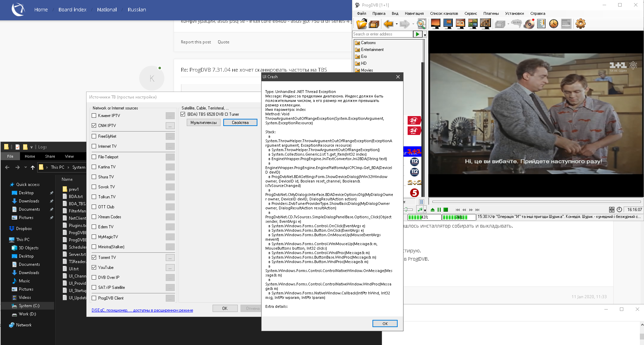The image size is (644, 345).
Task: Enable the Клиент IPTV checkbox
Action: (x=94, y=116)
